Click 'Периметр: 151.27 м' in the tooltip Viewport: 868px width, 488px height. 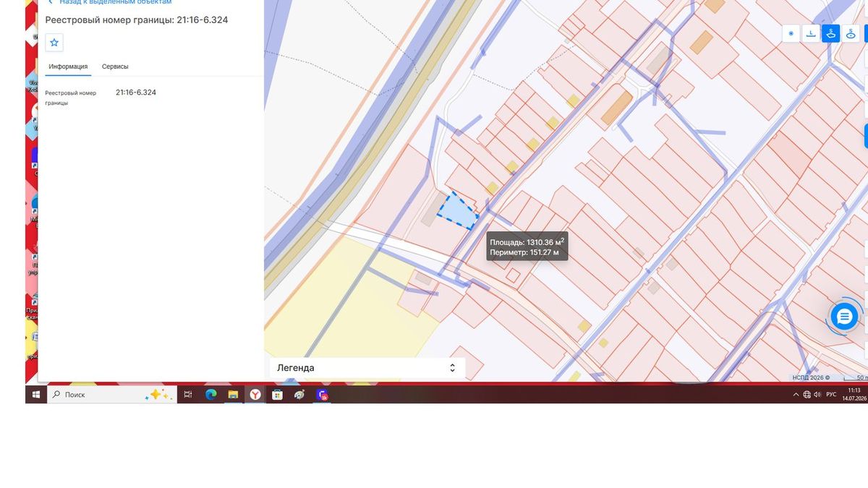(x=524, y=253)
